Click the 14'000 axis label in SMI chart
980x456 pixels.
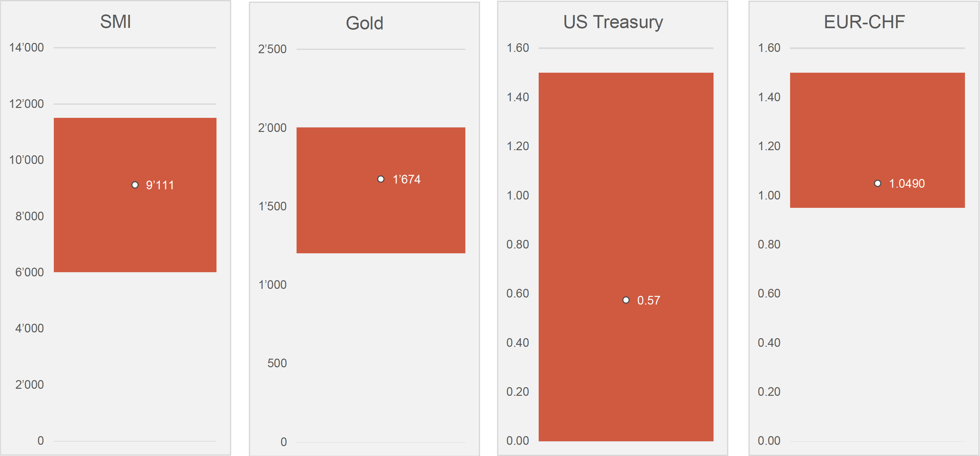26,47
